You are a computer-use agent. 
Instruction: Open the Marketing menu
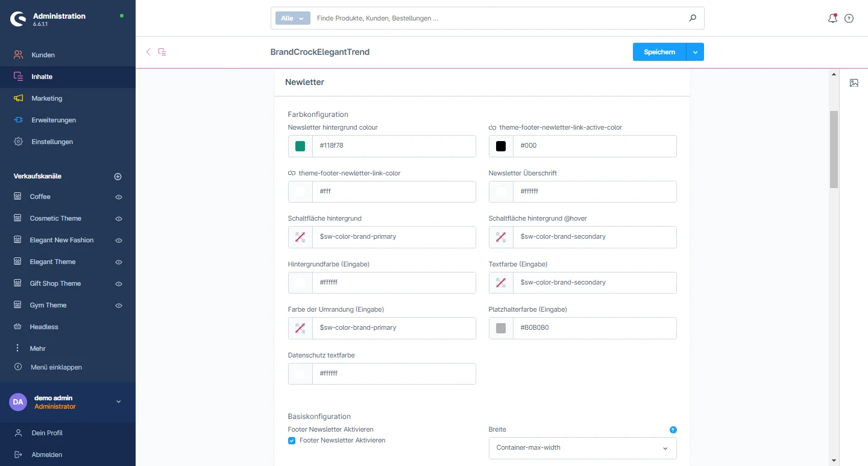46,98
